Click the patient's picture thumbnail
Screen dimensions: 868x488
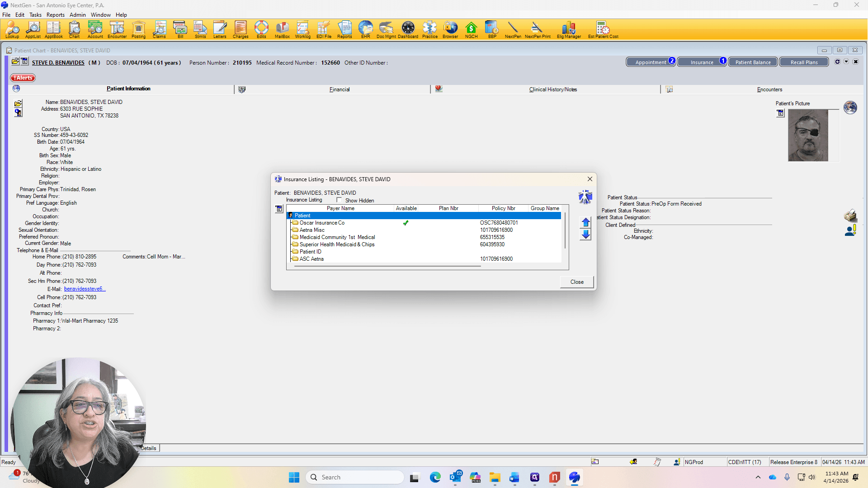pyautogui.click(x=808, y=135)
